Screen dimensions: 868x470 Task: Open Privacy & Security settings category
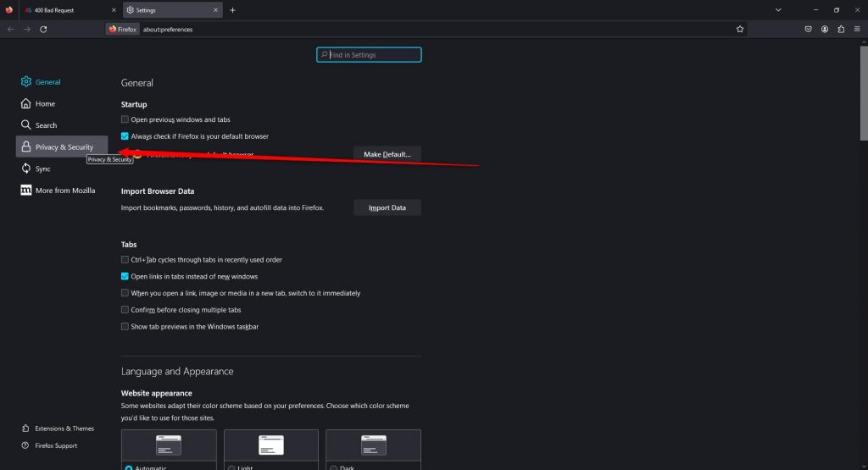click(x=62, y=147)
